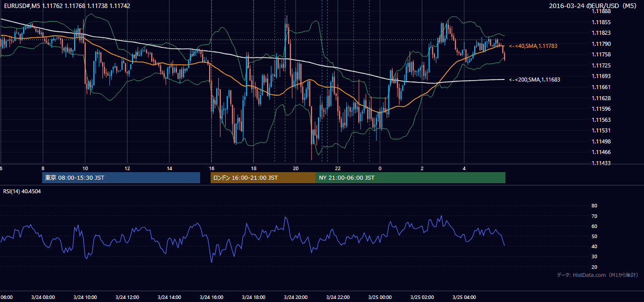Click the RSI(14) 40.4504 indicator label
The height and width of the screenshot is (302, 644).
(22, 192)
